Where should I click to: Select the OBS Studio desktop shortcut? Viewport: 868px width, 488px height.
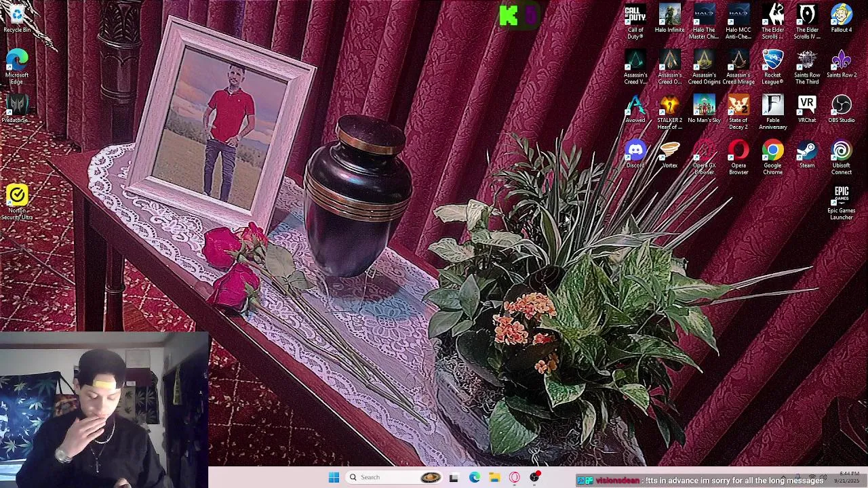[842, 109]
